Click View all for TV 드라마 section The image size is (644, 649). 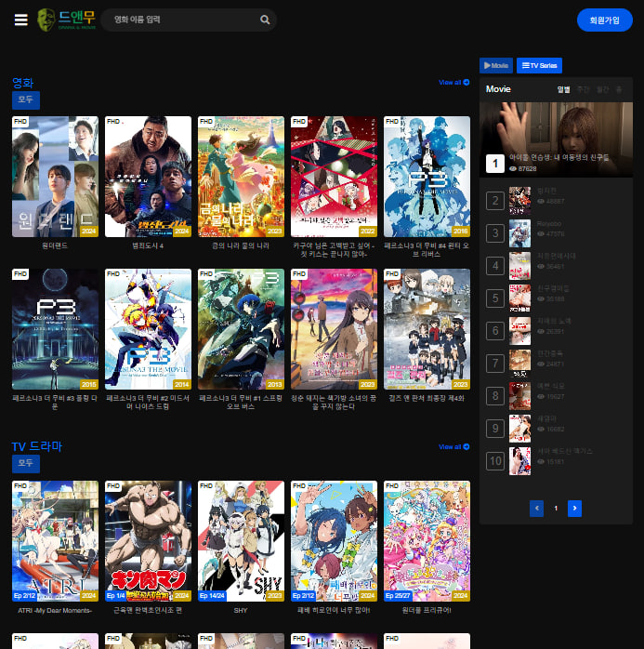click(453, 446)
